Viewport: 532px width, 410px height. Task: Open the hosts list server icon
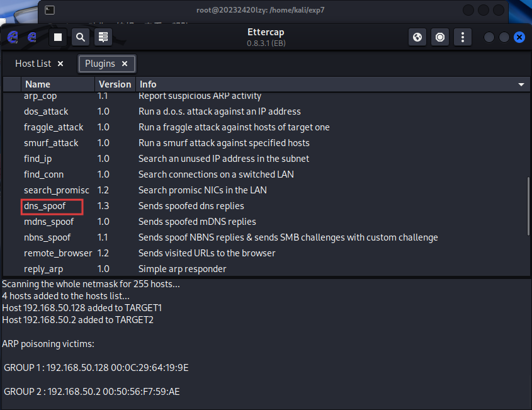tap(103, 37)
